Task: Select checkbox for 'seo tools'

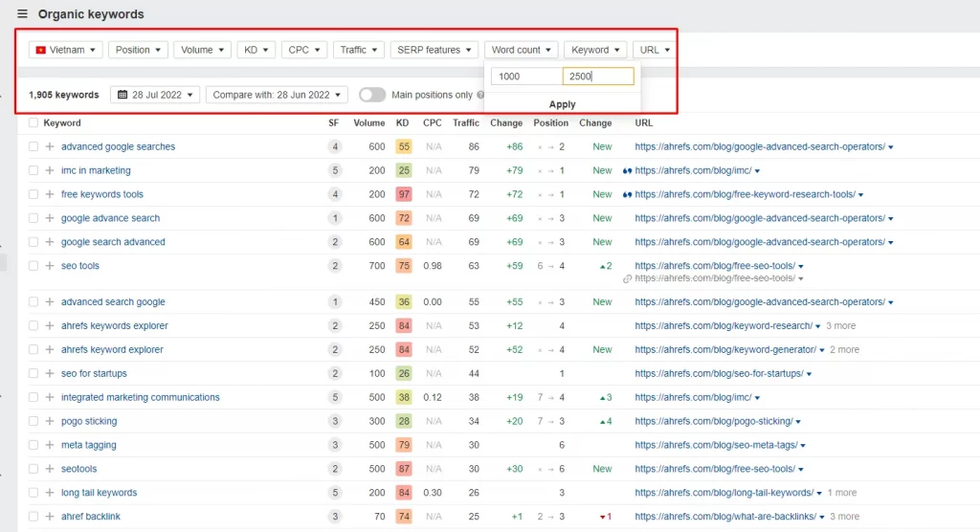Action: [x=33, y=265]
